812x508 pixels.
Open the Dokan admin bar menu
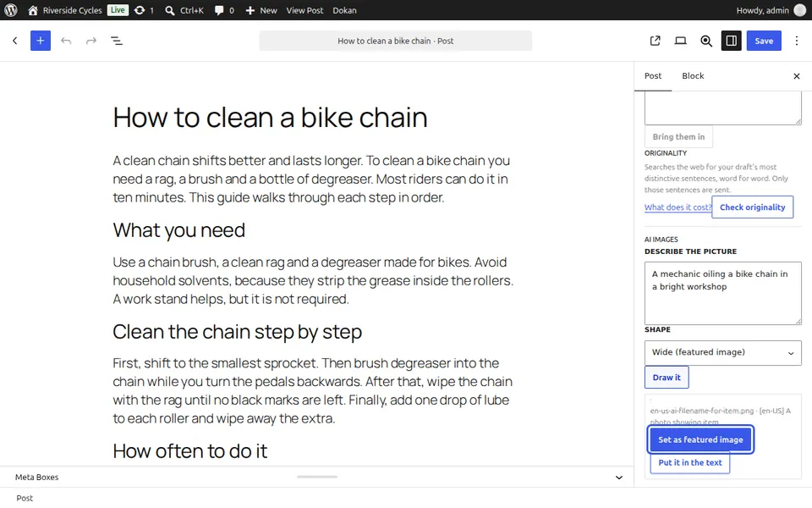(344, 10)
